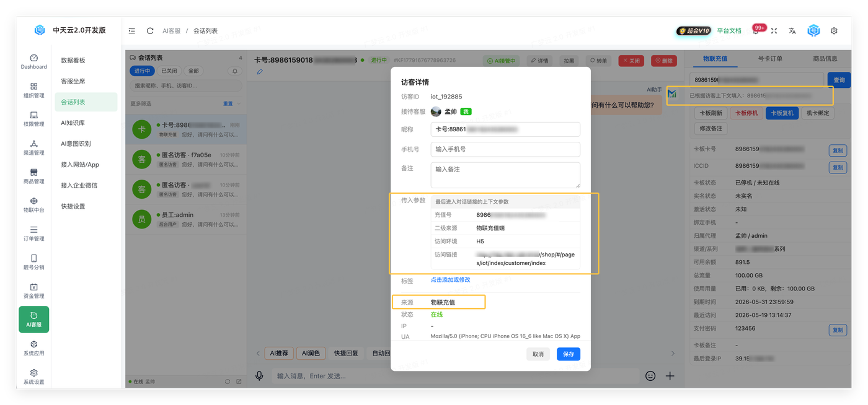Click the plus icon next to the emoji picker
868x405 pixels.
[670, 376]
